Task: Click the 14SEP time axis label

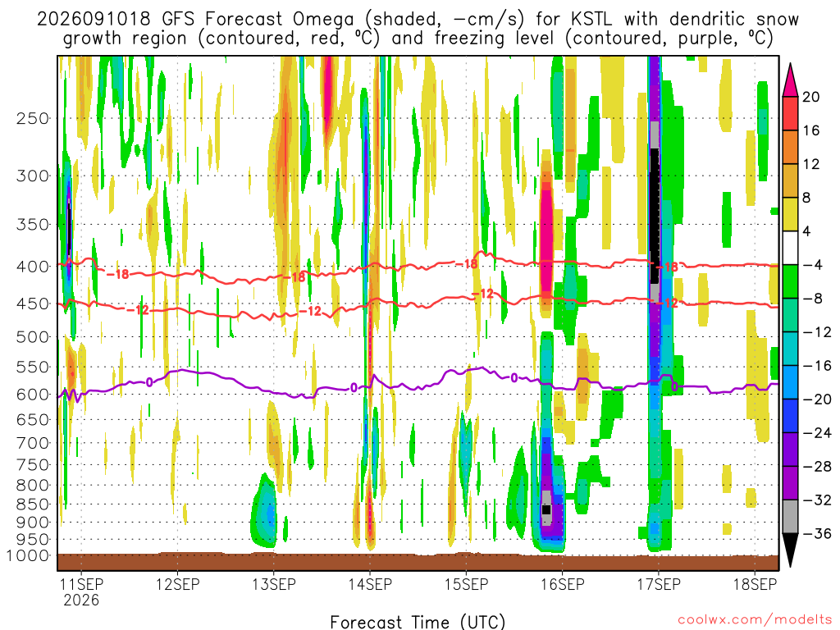Action: click(370, 584)
